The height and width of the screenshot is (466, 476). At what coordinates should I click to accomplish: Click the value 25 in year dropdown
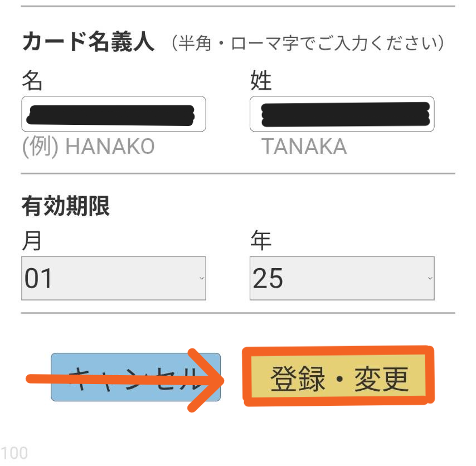[x=268, y=278]
